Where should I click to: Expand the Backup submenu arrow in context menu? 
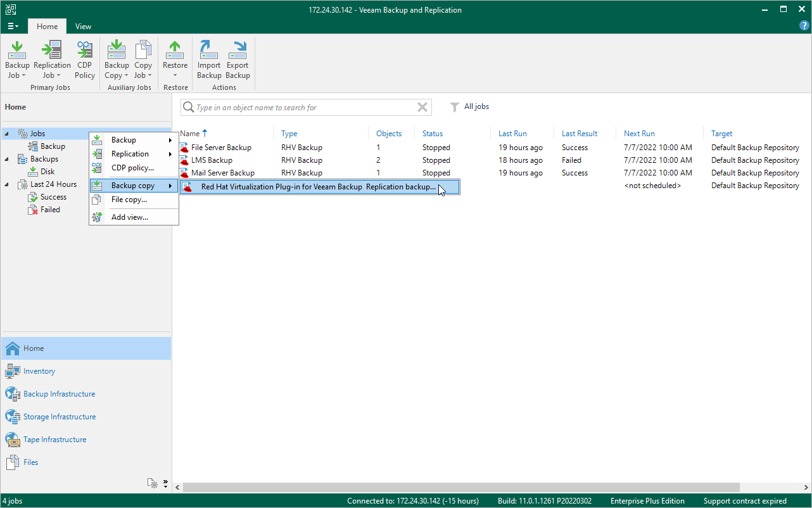[x=170, y=140]
